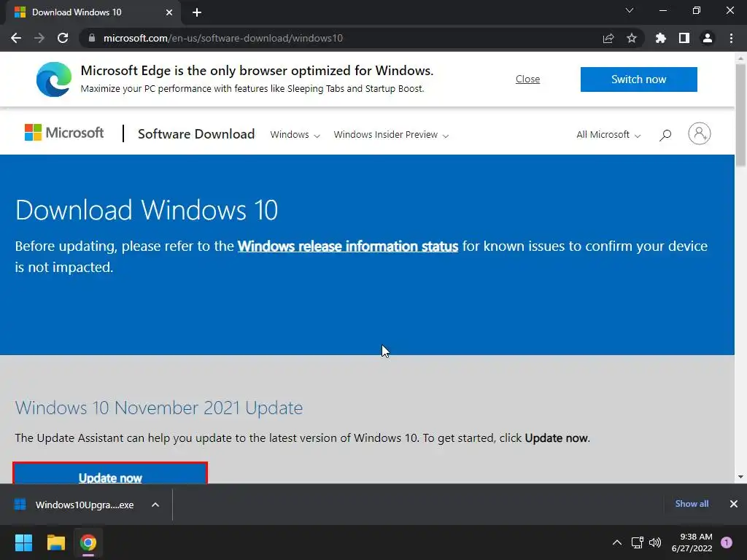
Task: Open the Chrome three-dot menu
Action: (731, 38)
